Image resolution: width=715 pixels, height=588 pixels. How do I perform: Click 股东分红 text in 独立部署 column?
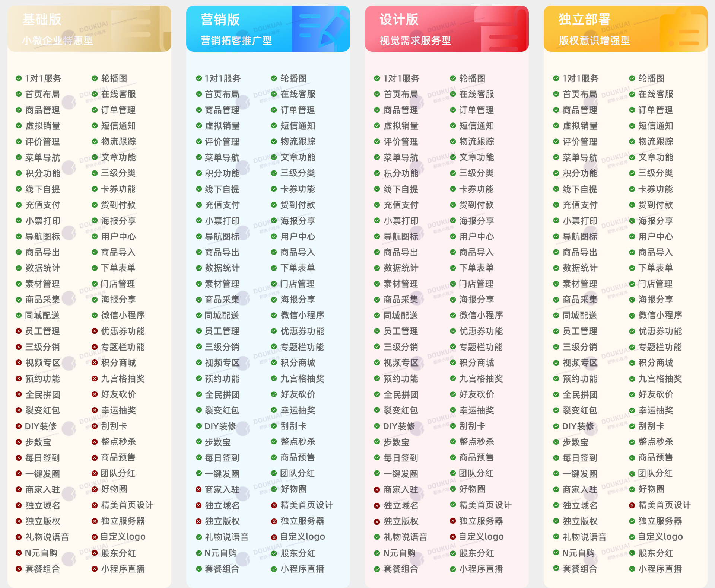(x=656, y=553)
